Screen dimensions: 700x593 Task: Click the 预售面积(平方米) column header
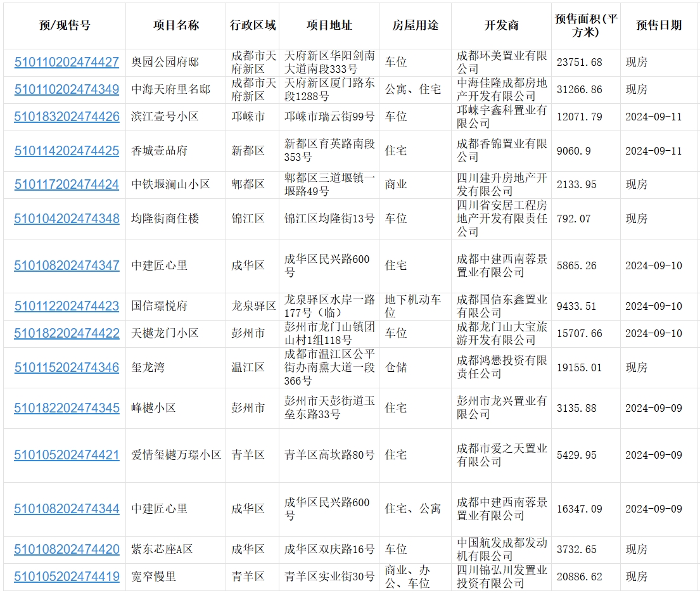click(586, 25)
